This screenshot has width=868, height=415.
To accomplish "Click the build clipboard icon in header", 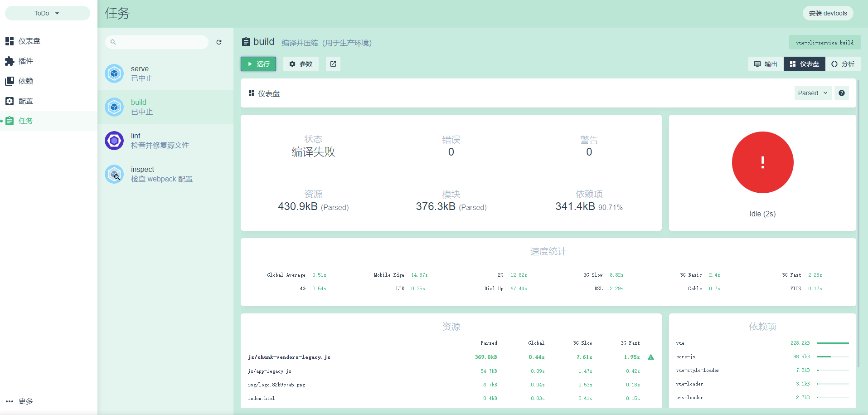I will coord(246,42).
